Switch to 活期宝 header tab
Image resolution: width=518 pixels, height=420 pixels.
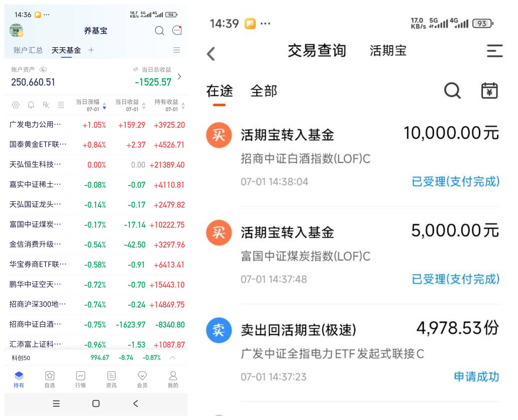coord(388,51)
